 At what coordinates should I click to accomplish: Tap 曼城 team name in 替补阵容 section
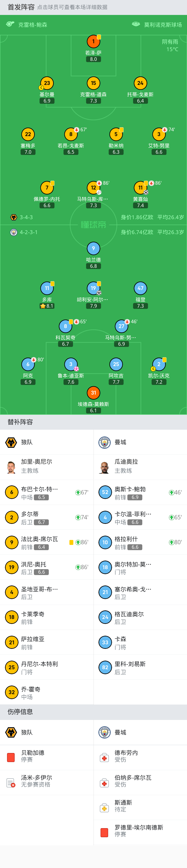pos(120,442)
